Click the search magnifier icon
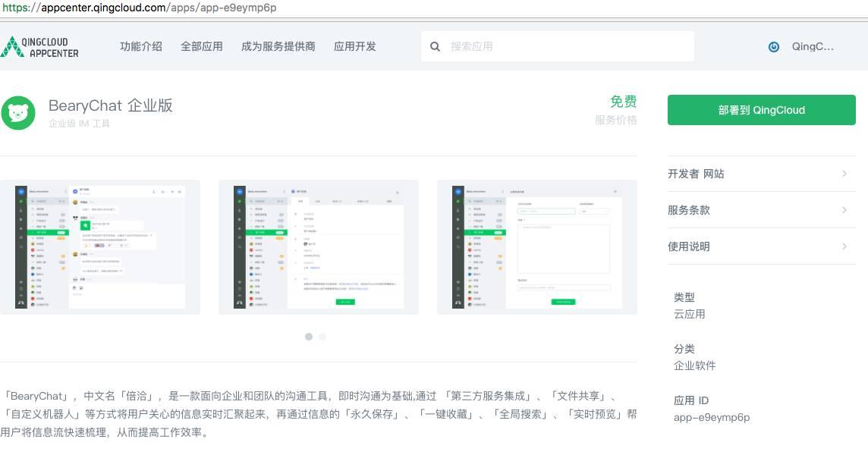 (435, 46)
